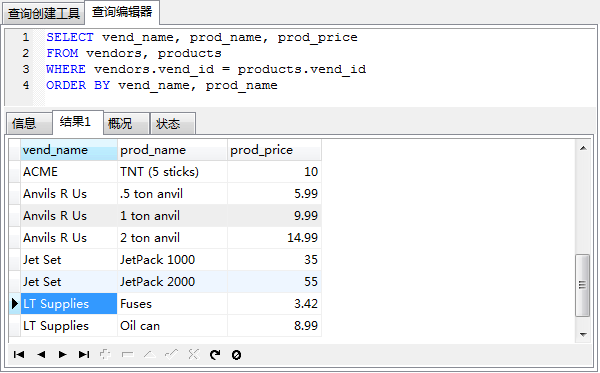This screenshot has height=373, width=600.
Task: Select the JetPack 2000 cell
Action: point(172,282)
